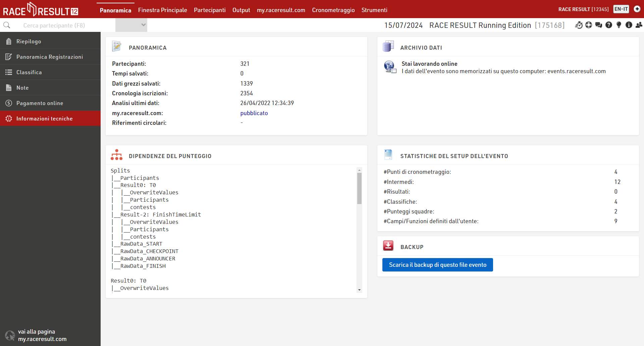
Task: Click the Classifica list icon
Action: [x=9, y=72]
